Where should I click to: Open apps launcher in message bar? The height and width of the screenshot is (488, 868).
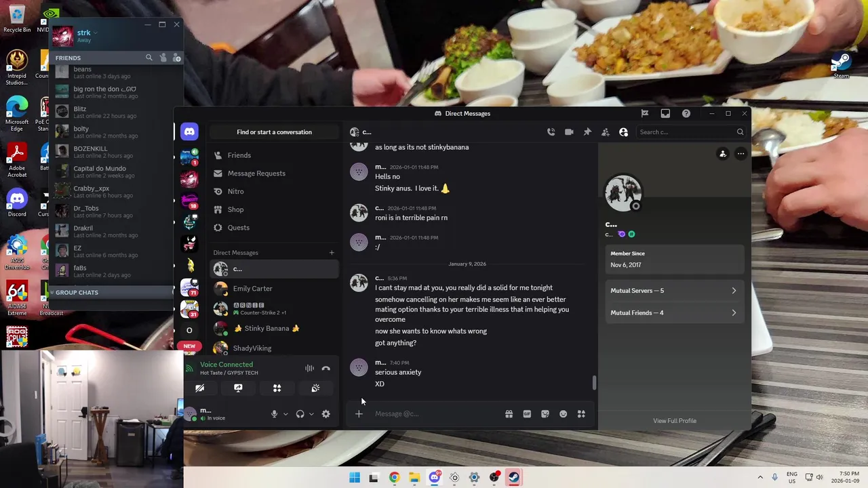click(581, 414)
